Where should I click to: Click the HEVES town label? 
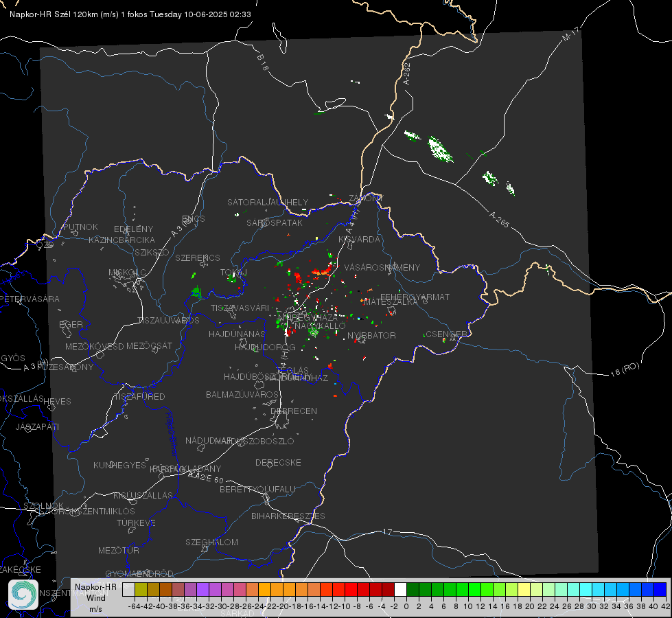[x=57, y=402]
